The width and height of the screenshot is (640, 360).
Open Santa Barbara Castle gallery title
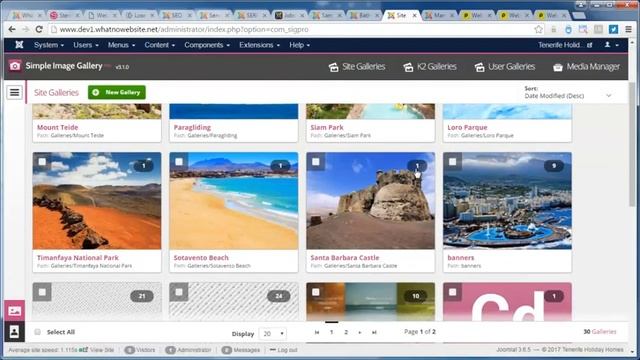click(x=345, y=258)
